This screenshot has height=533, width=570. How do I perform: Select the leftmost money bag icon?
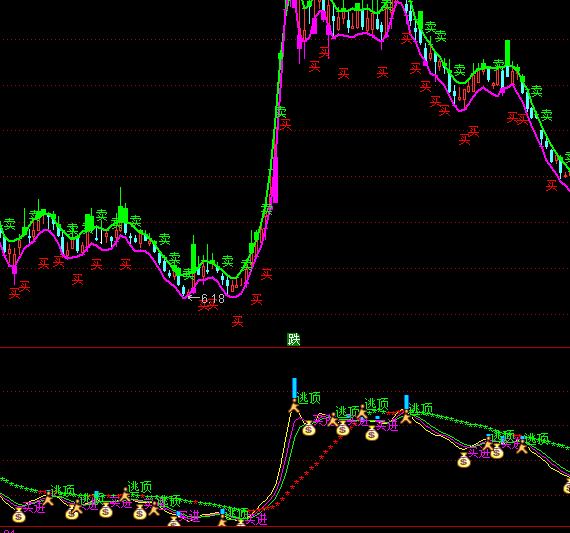click(x=19, y=515)
